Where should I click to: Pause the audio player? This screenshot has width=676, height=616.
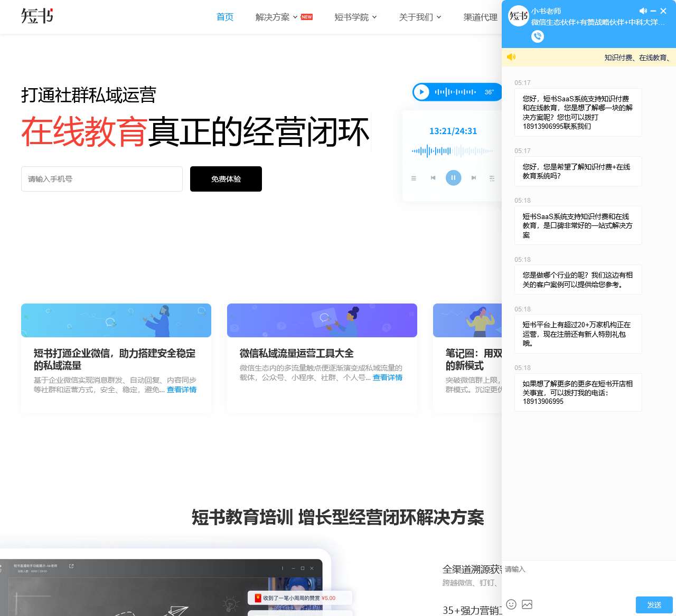(x=453, y=178)
